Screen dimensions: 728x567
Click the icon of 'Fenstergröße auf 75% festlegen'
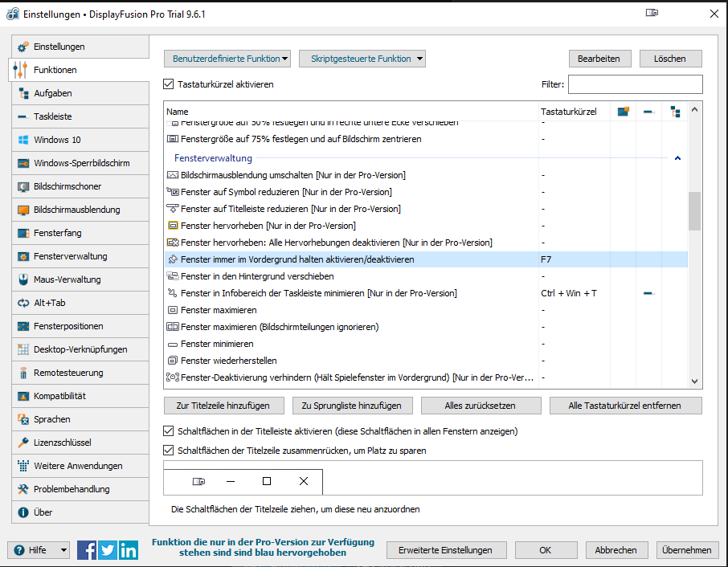pos(173,139)
